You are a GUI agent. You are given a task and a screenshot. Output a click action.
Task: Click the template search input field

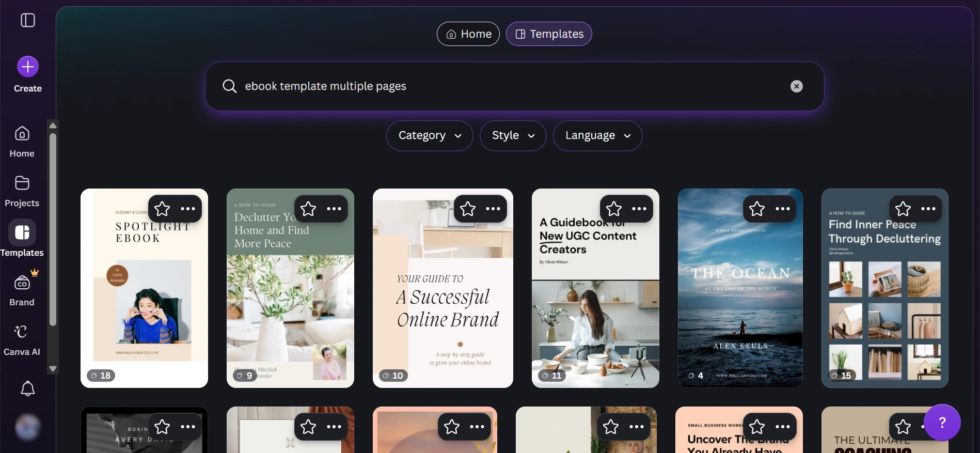click(514, 86)
